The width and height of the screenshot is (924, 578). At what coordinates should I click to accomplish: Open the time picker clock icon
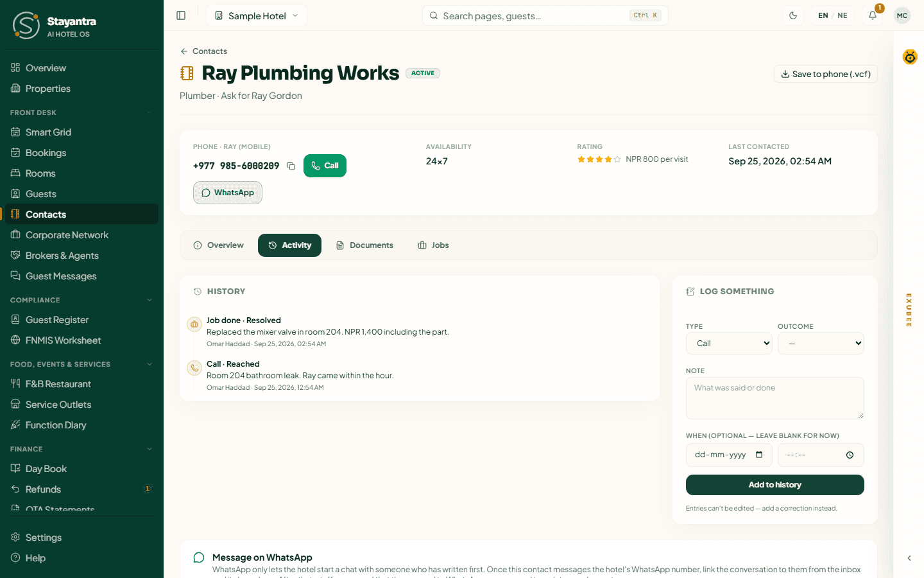[x=850, y=455]
